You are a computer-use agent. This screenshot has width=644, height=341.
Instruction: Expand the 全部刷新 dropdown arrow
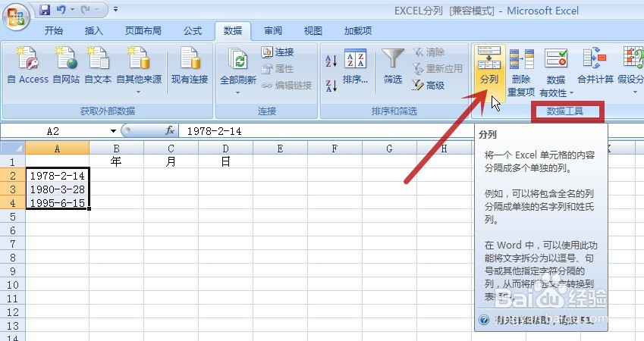(238, 92)
